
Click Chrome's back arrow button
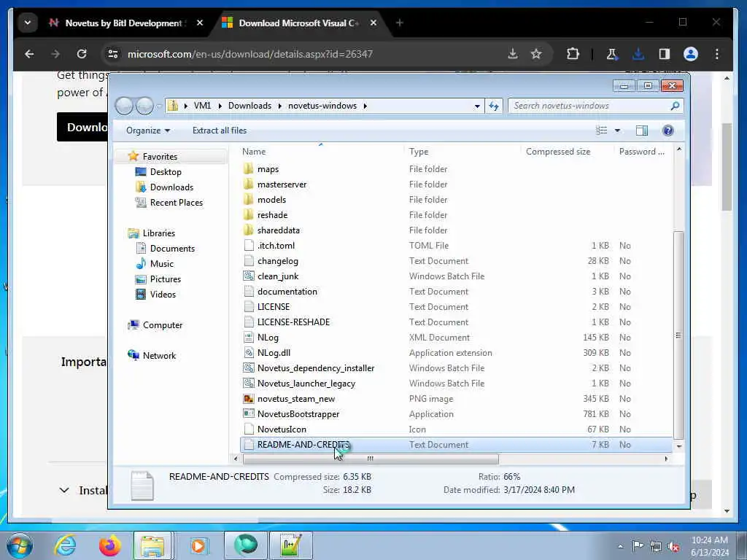coord(29,54)
